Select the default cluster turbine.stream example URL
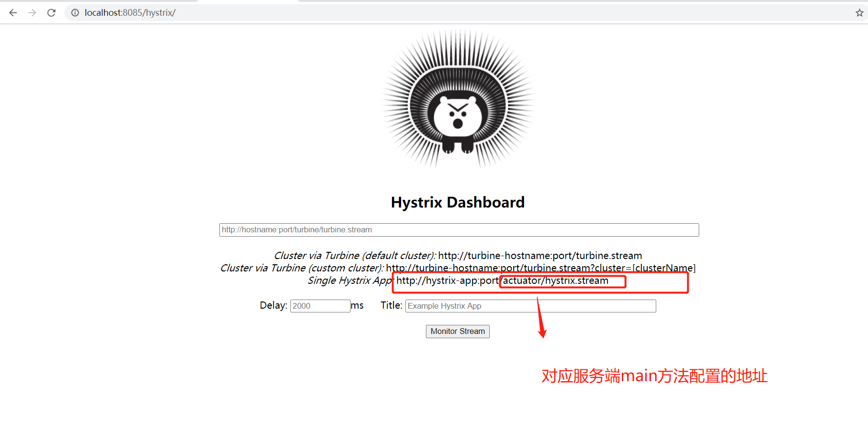The image size is (868, 436). (x=540, y=256)
